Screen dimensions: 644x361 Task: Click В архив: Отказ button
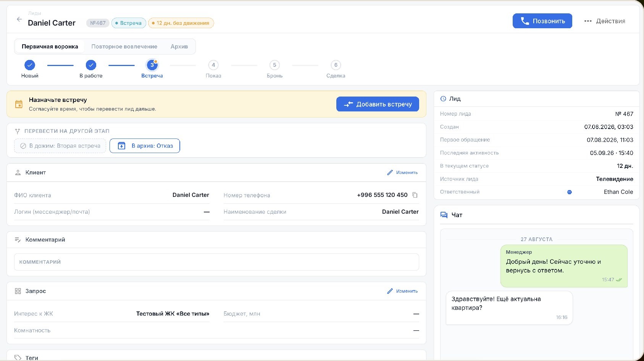pyautogui.click(x=145, y=146)
